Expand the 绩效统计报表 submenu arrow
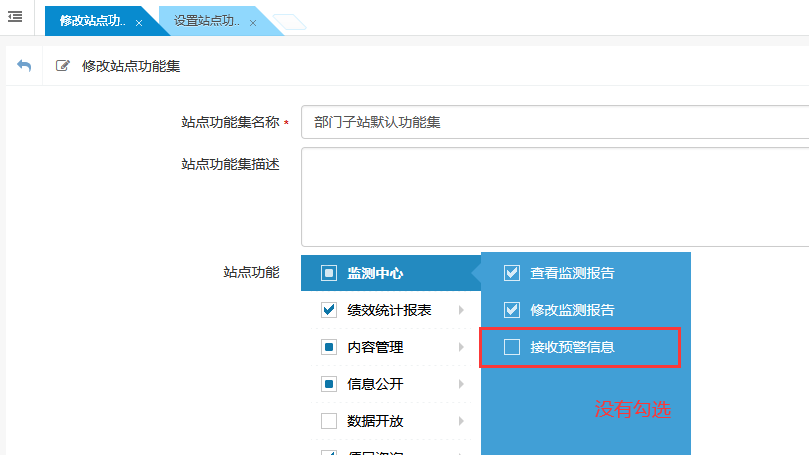The height and width of the screenshot is (455, 809). point(461,310)
